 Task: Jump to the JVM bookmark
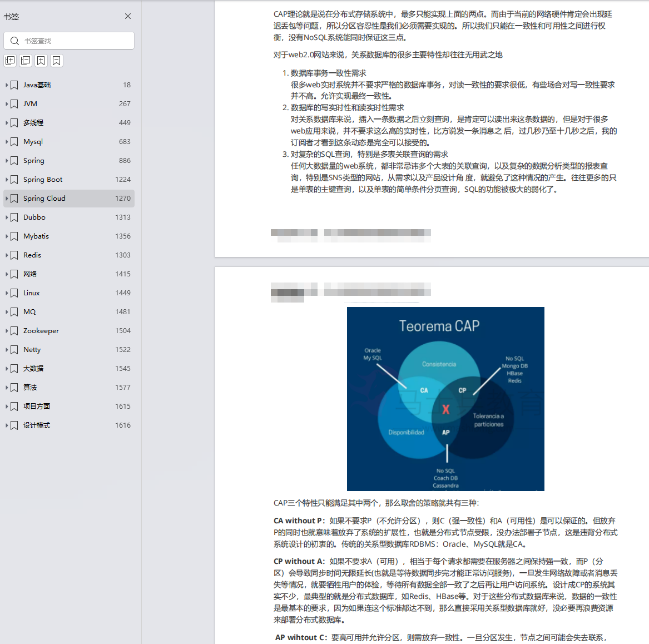click(31, 104)
